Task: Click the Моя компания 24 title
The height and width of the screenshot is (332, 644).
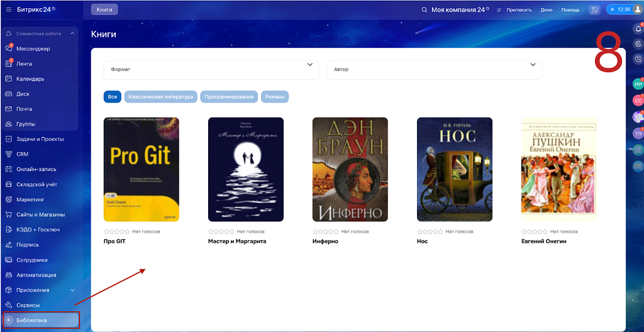Action: pyautogui.click(x=458, y=9)
